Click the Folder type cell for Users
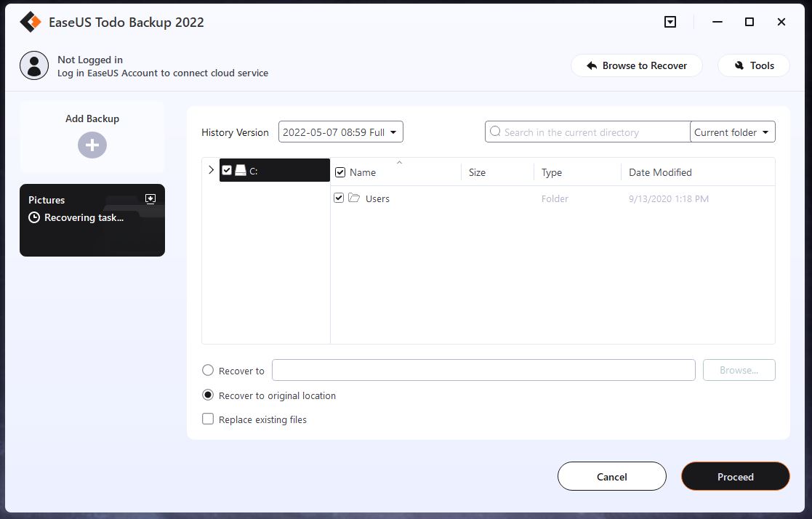This screenshot has width=812, height=519. pyautogui.click(x=555, y=199)
